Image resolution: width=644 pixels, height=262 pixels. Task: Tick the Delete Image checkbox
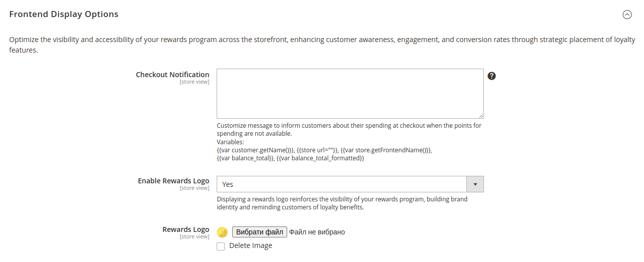[221, 246]
